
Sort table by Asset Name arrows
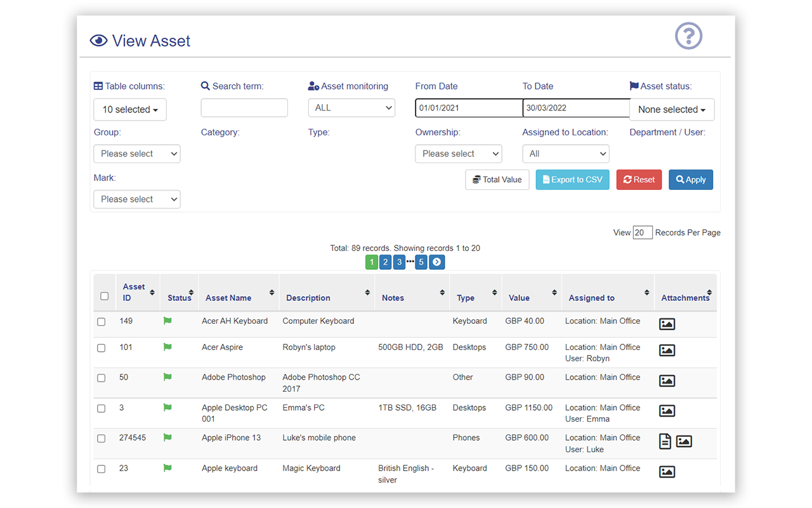[272, 293]
